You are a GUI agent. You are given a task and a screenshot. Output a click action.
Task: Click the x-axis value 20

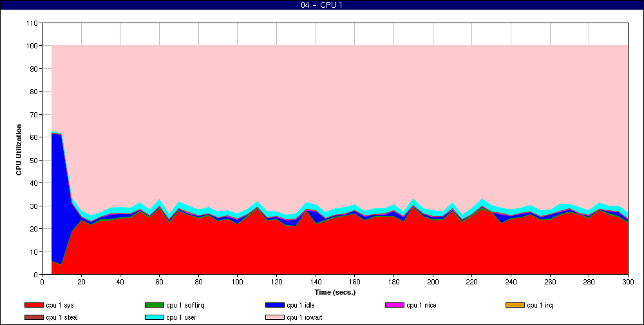click(x=81, y=282)
